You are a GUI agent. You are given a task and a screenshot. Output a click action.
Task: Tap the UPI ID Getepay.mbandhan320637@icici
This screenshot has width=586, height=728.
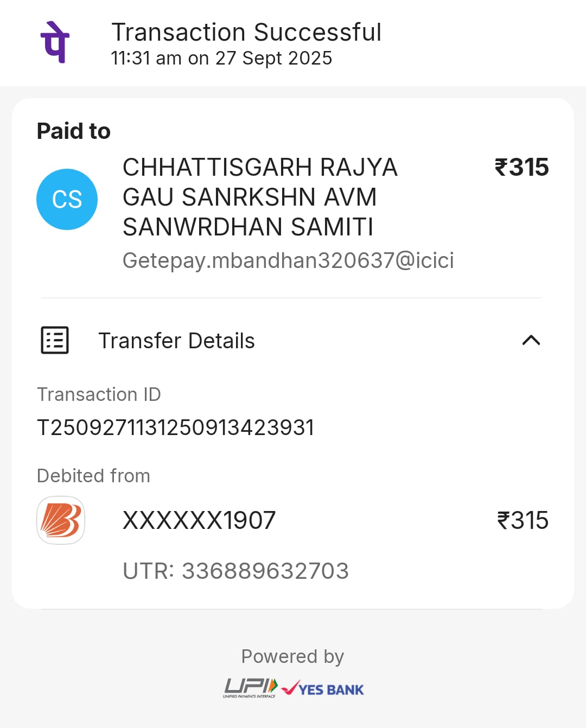(288, 260)
